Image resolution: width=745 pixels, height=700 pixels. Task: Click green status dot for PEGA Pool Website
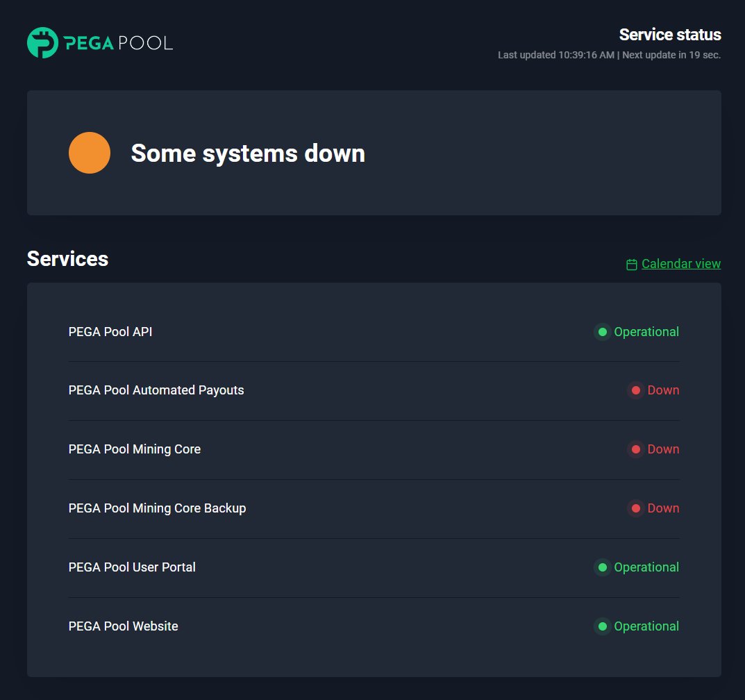(603, 626)
